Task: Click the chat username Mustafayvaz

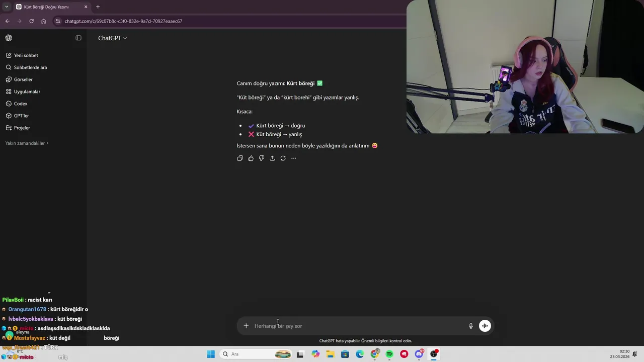Action: (30, 338)
